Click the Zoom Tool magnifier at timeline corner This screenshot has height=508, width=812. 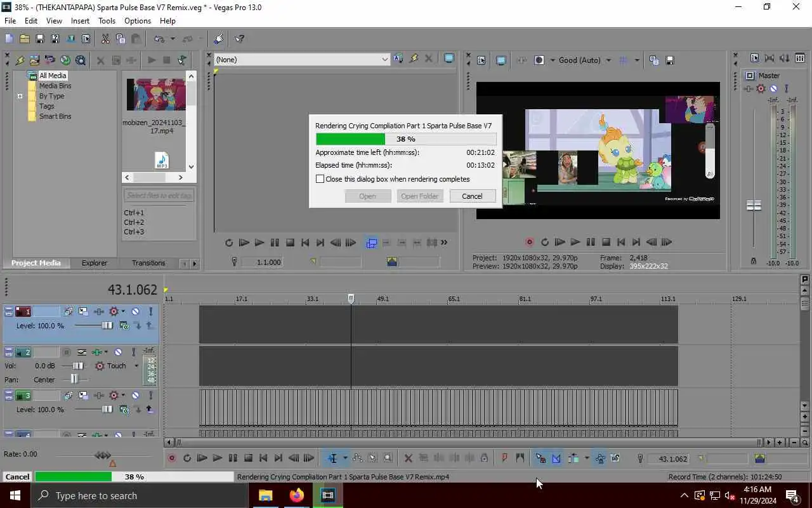coord(804,443)
